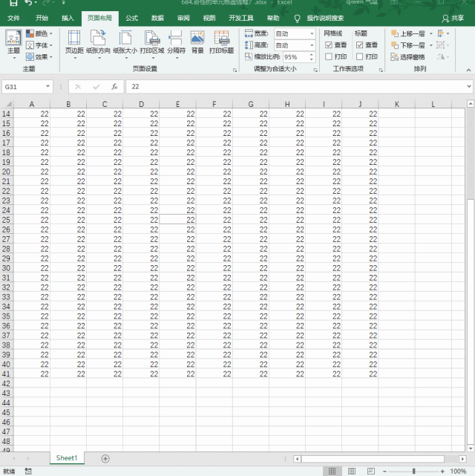Click the Save icon in title bar
This screenshot has height=476, width=475.
[x=13, y=3]
